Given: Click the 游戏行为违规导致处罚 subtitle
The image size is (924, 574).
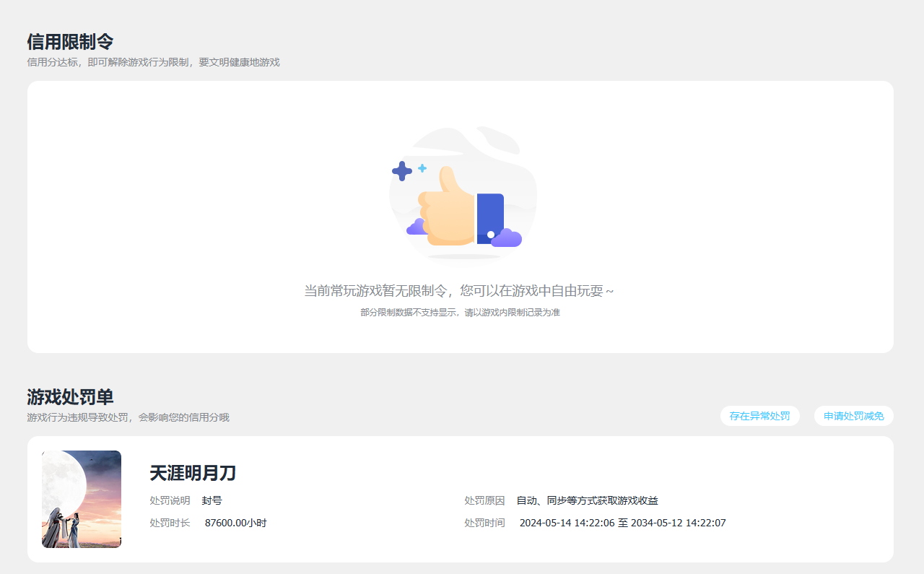Looking at the screenshot, I should (128, 417).
